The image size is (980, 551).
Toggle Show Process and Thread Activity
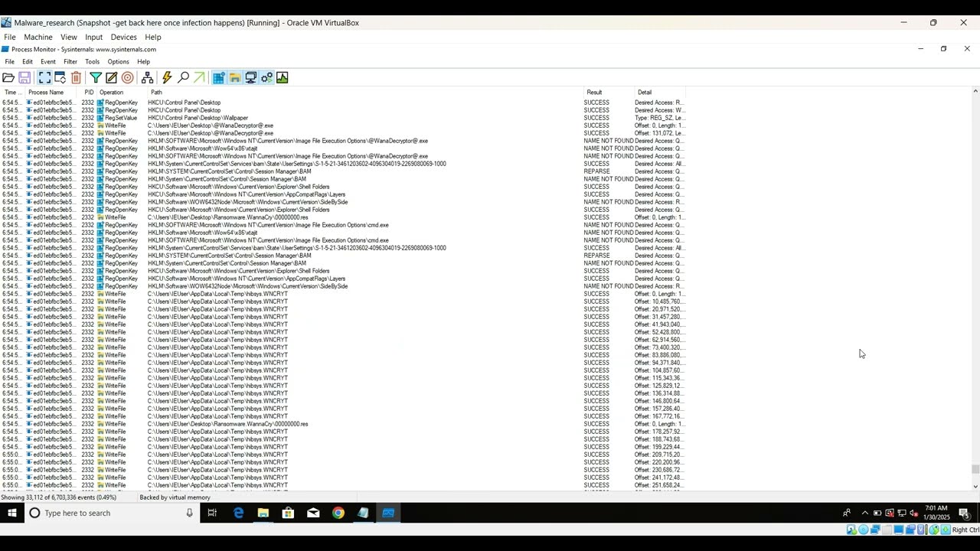pos(266,77)
